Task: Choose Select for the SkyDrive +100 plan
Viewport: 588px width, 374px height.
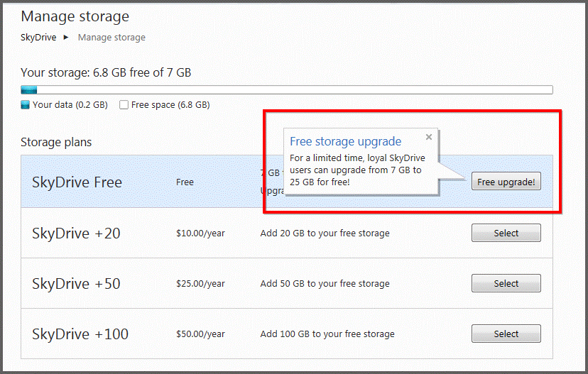Action: [x=506, y=334]
